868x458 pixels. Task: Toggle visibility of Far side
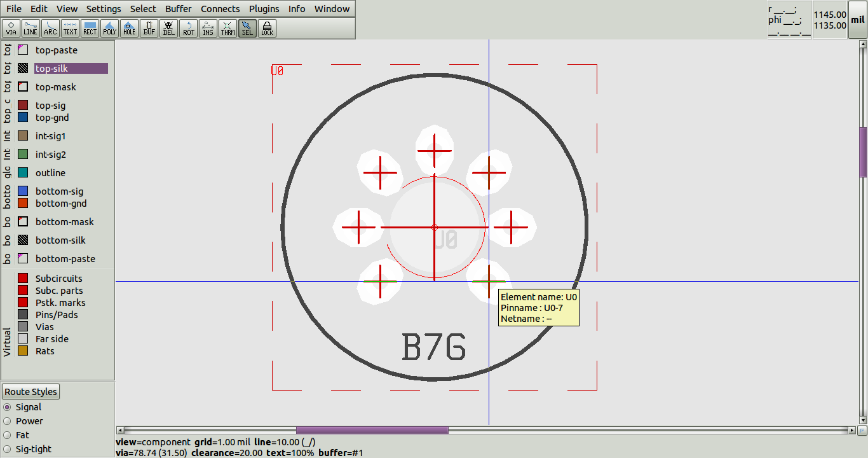[23, 339]
